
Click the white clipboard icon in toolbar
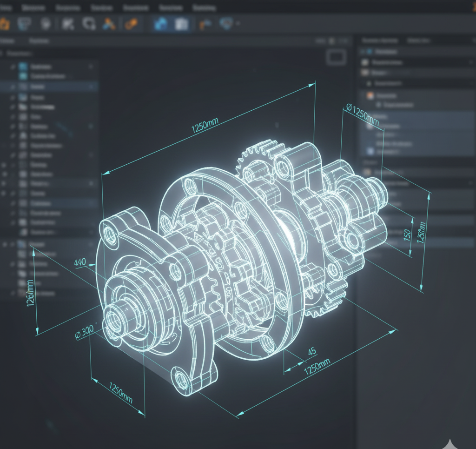[181, 24]
